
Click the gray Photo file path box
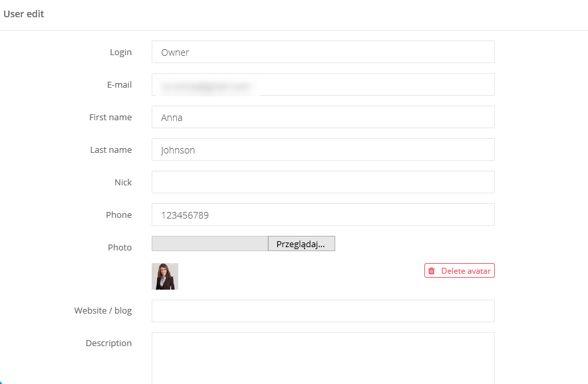tap(210, 244)
